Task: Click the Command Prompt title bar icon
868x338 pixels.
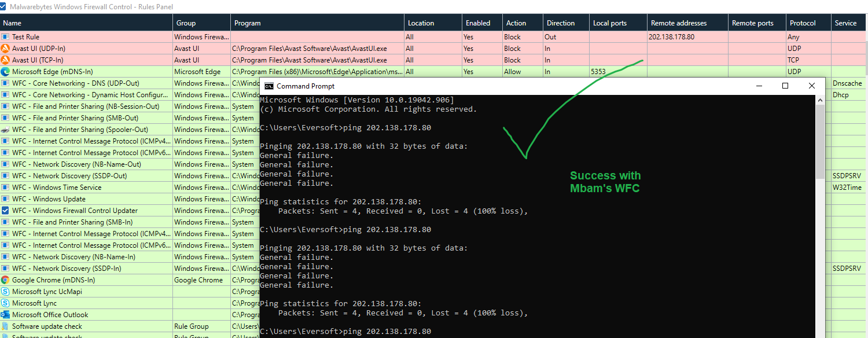Action: coord(269,86)
